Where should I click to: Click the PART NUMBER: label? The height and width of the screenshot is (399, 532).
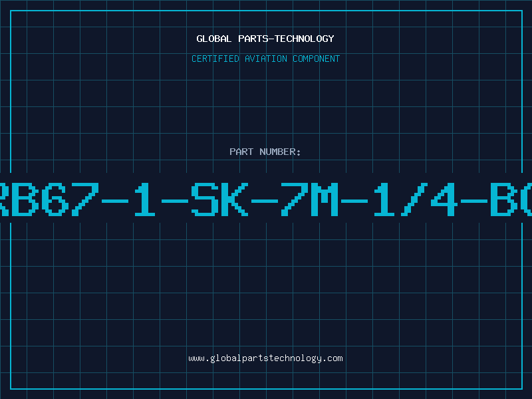[265, 152]
